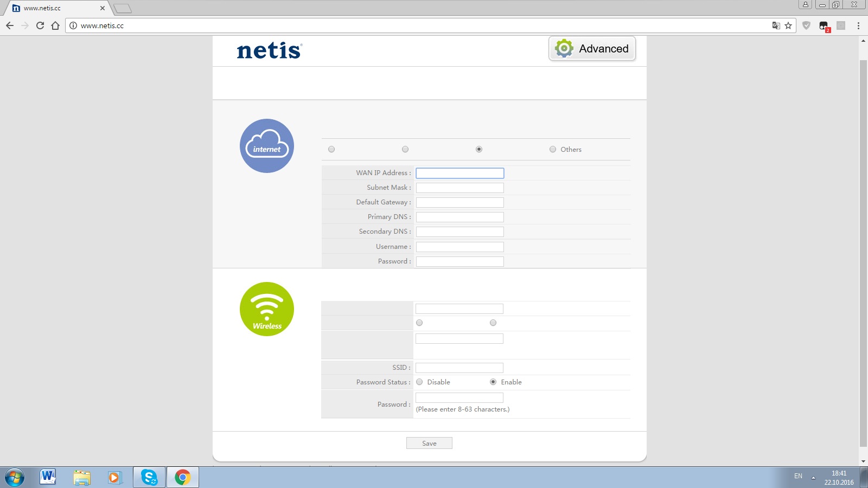Viewport: 868px width, 488px height.
Task: View site information icon in address bar
Action: pos(73,25)
